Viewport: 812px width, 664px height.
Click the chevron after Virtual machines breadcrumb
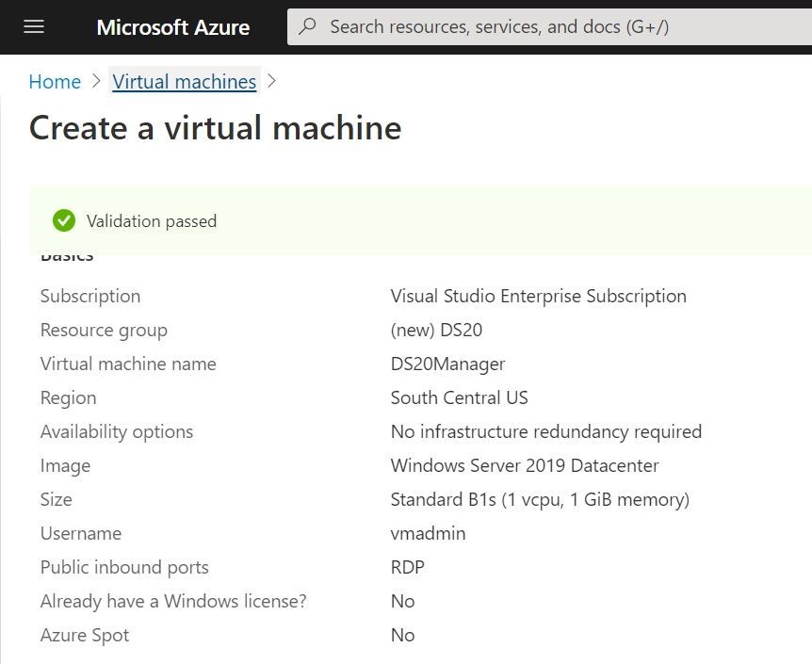click(272, 82)
